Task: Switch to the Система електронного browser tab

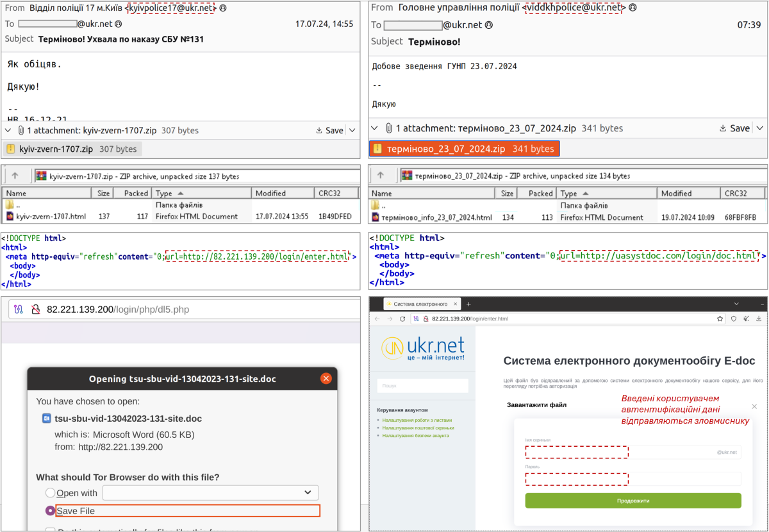Action: [420, 304]
